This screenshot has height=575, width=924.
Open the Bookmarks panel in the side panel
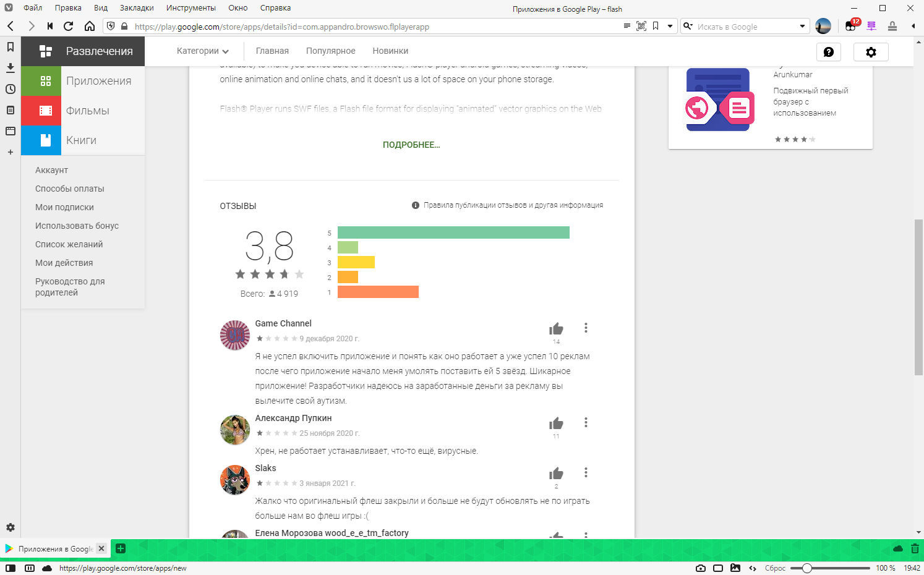11,47
